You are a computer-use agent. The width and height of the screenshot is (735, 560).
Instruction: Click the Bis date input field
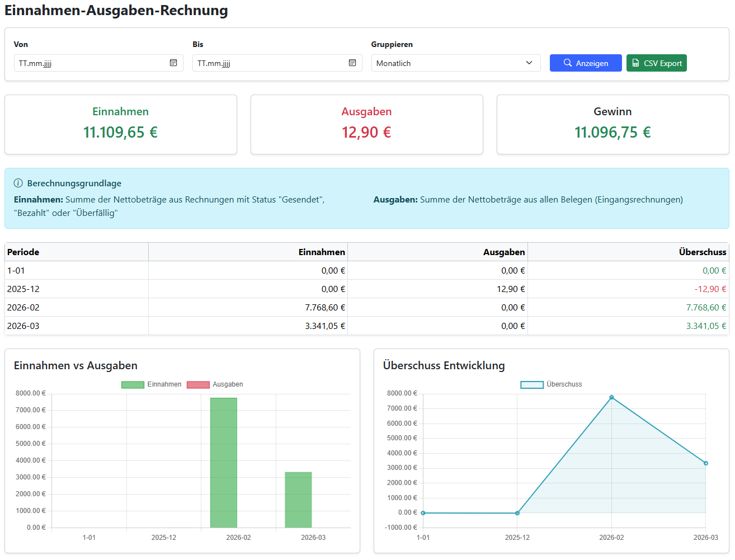tap(268, 63)
